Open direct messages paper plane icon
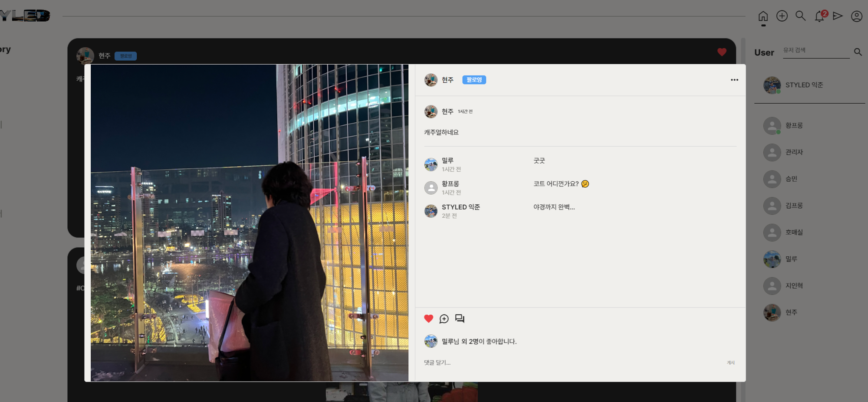 (838, 16)
